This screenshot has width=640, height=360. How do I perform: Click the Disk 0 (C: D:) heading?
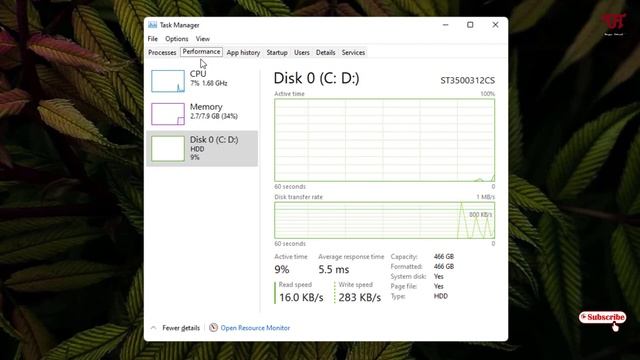pyautogui.click(x=316, y=78)
